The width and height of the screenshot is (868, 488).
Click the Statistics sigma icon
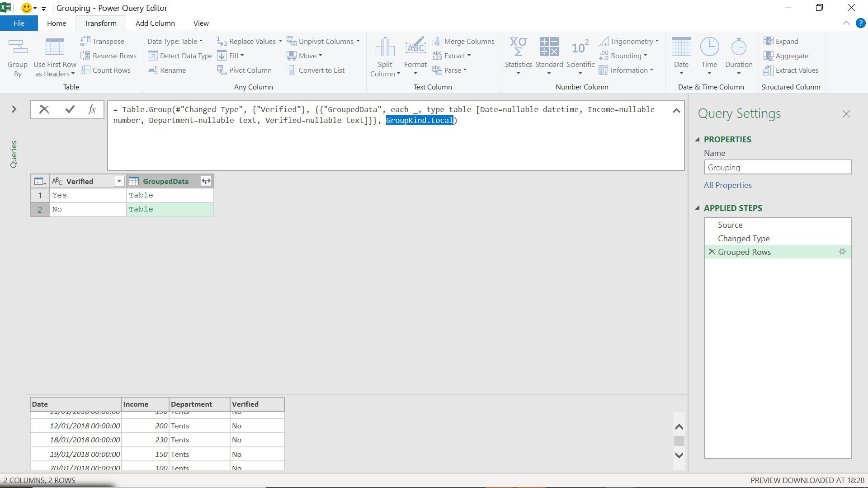click(518, 47)
